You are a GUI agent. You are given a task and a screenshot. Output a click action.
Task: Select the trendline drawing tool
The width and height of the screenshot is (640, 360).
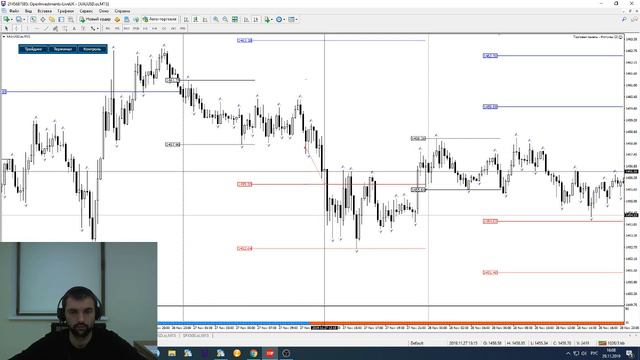(x=46, y=29)
